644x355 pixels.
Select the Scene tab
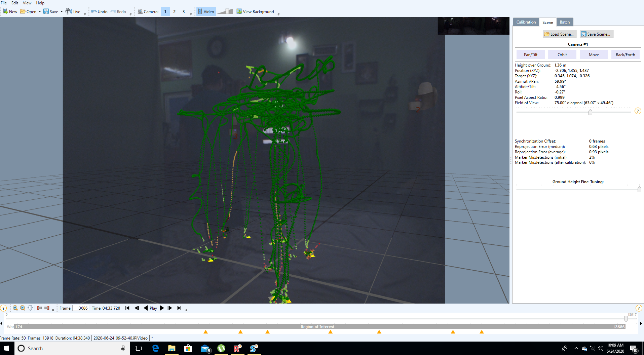547,22
